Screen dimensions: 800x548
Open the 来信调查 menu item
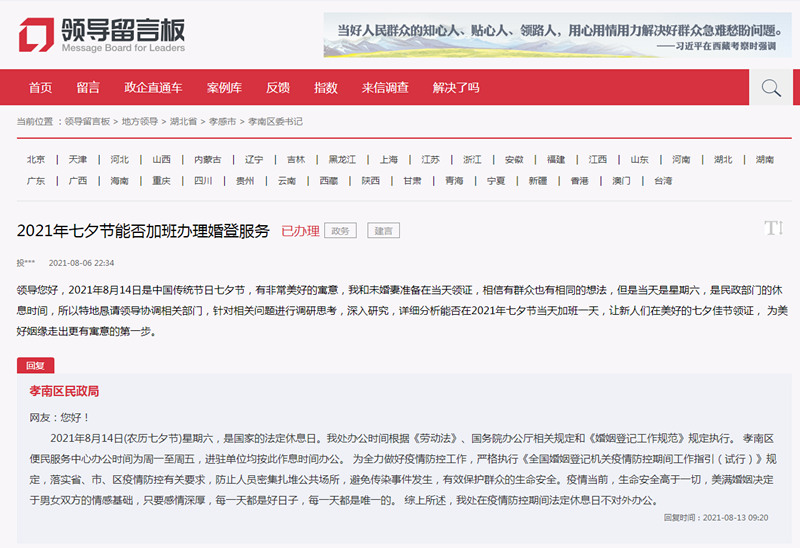(385, 88)
